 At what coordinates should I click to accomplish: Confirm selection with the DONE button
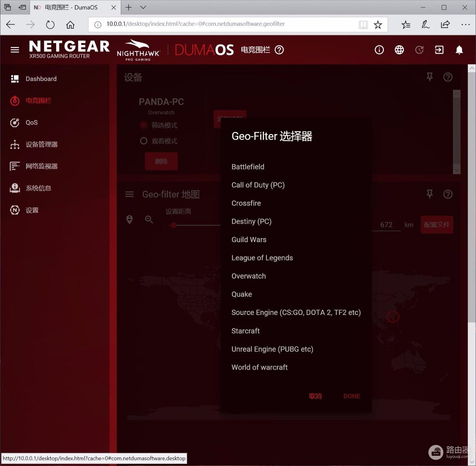[x=352, y=396]
